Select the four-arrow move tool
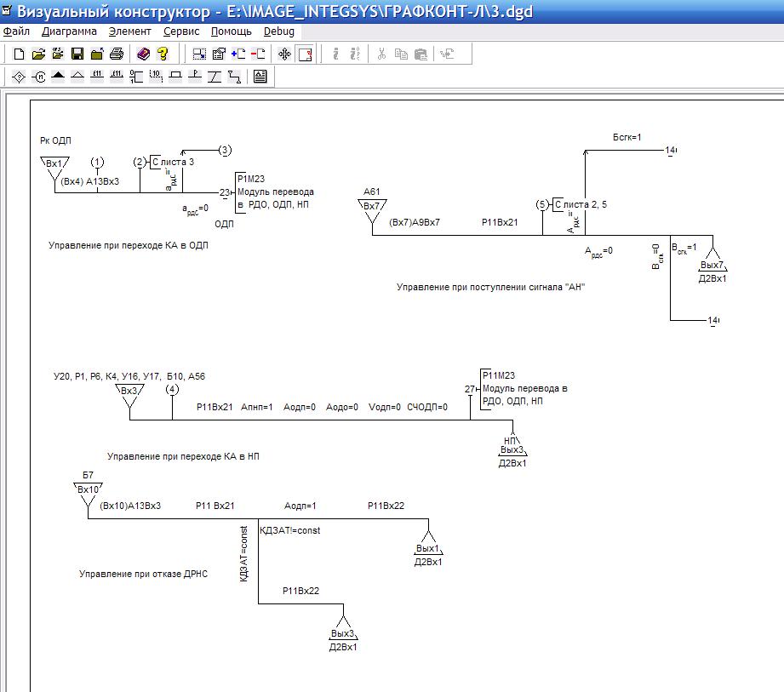The height and width of the screenshot is (692, 784). point(284,54)
